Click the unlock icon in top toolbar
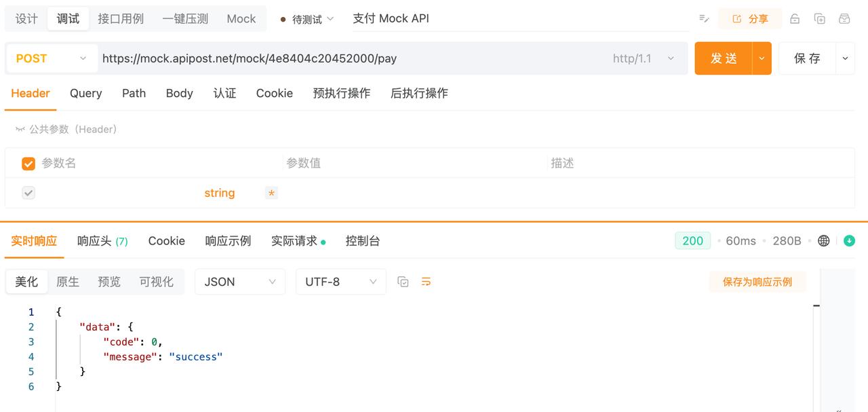 [x=795, y=19]
